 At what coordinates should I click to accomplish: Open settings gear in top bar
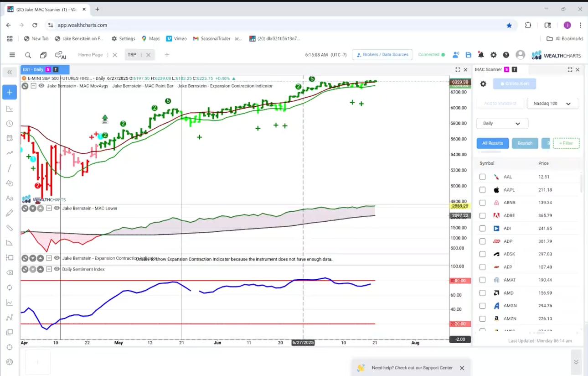pos(493,55)
